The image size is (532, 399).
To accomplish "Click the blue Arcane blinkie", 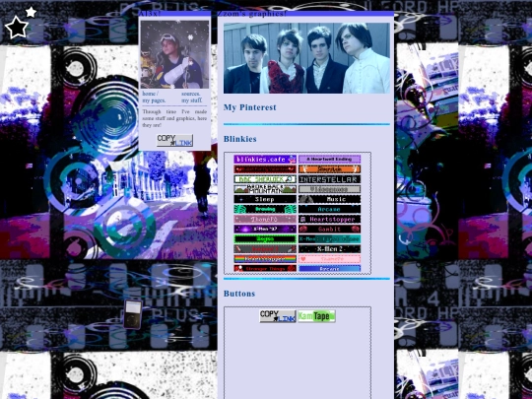I will pyautogui.click(x=329, y=268).
